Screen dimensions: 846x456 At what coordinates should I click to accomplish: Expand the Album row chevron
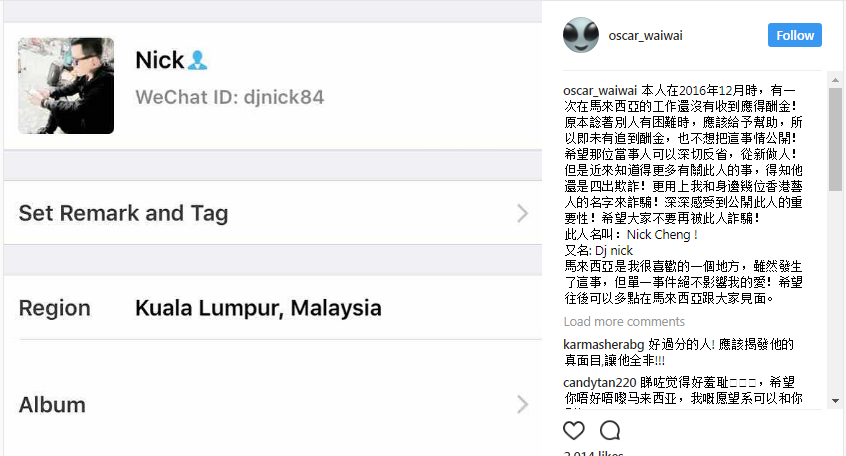click(522, 404)
